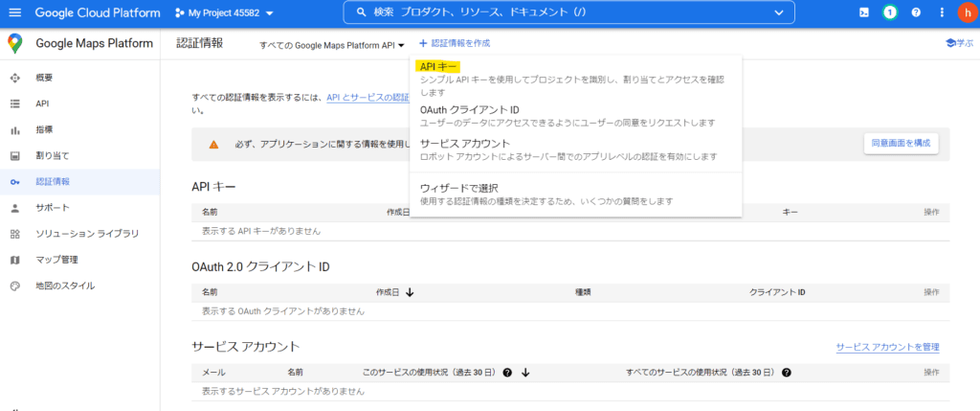Open サービス アカウントを管理 link
The width and height of the screenshot is (980, 411).
point(887,347)
